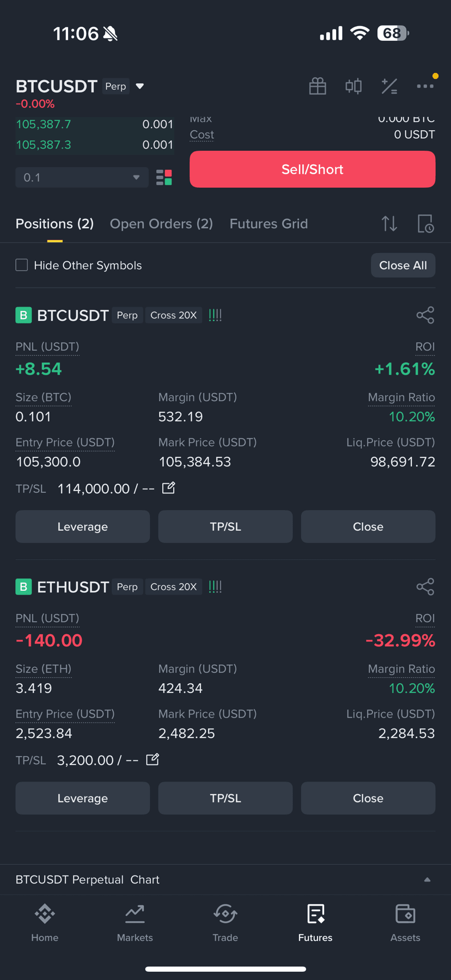Open order history icon
The height and width of the screenshot is (980, 451).
tap(425, 224)
